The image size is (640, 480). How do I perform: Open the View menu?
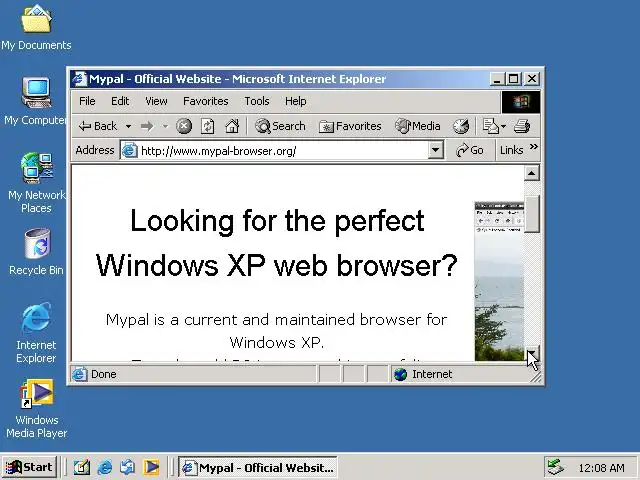point(156,101)
